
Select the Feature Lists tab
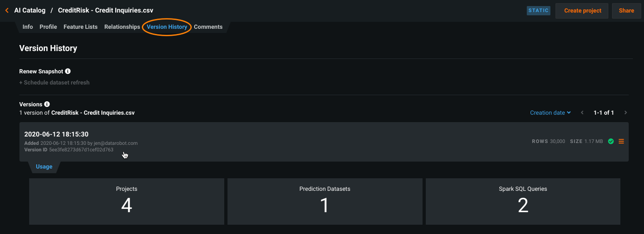coord(81,27)
